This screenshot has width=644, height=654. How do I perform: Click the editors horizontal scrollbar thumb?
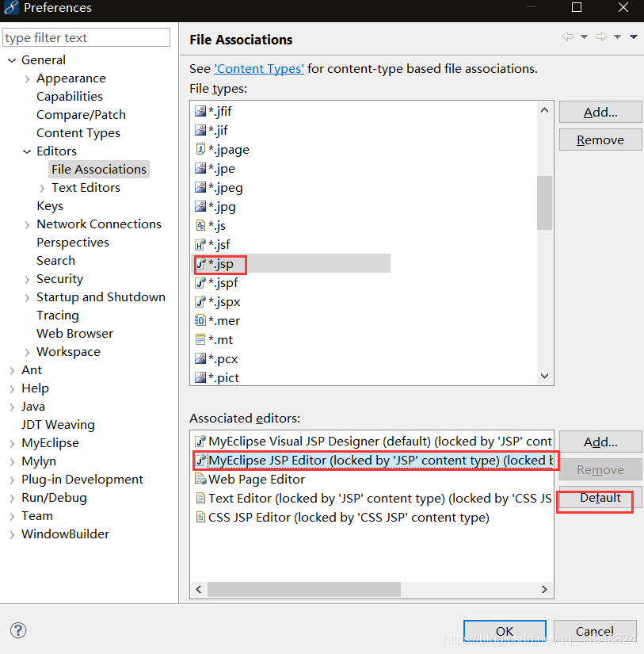(x=304, y=589)
